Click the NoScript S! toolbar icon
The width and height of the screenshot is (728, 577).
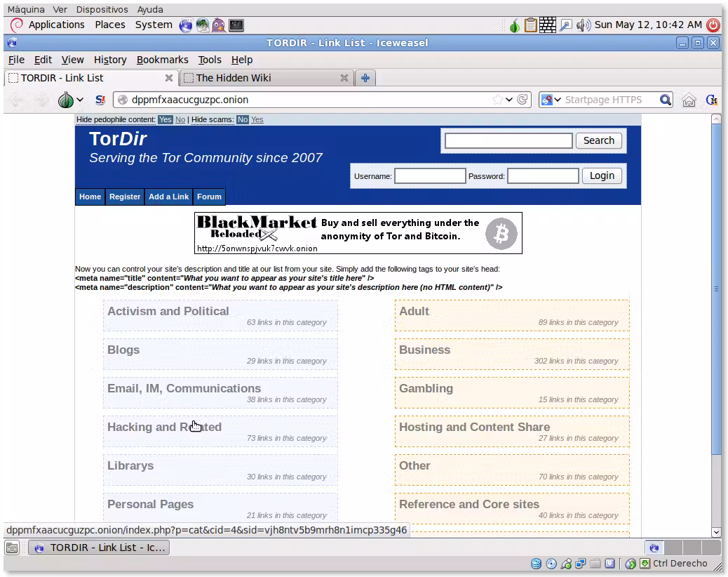(x=100, y=100)
